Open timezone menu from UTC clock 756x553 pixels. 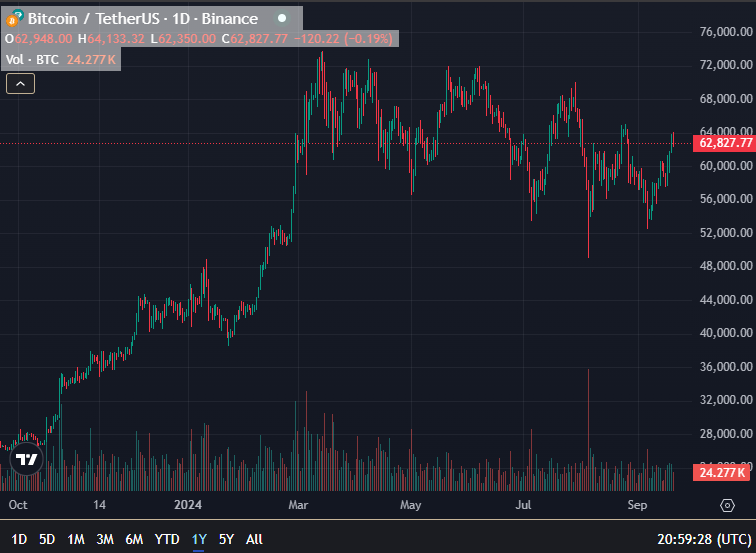click(x=704, y=539)
